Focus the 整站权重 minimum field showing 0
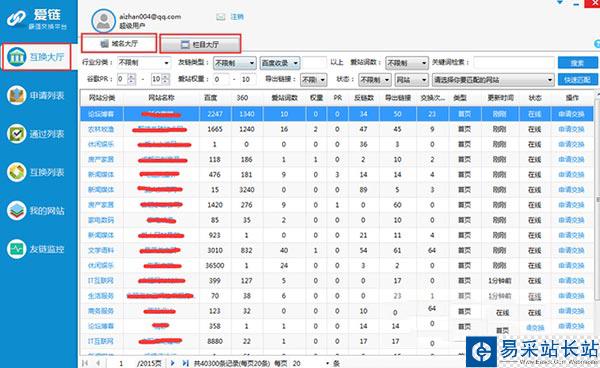Screen dimensions: 600x368 pyautogui.click(x=221, y=79)
